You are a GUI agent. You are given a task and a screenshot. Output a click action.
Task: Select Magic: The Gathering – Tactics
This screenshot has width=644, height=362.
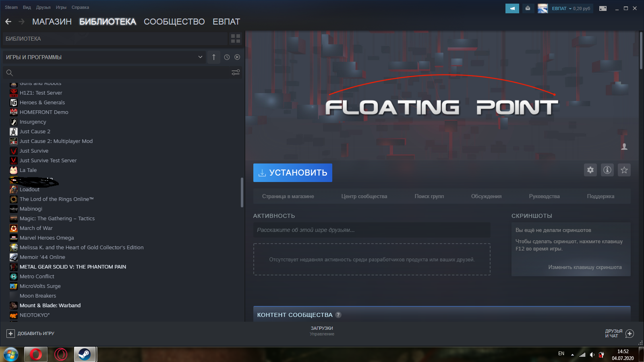pos(57,218)
